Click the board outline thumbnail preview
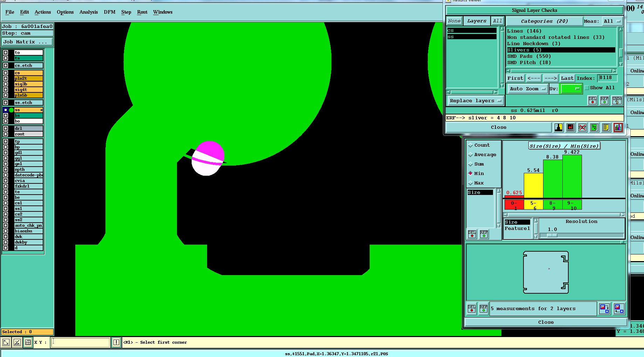Viewport: 644px width, 357px height. click(546, 272)
